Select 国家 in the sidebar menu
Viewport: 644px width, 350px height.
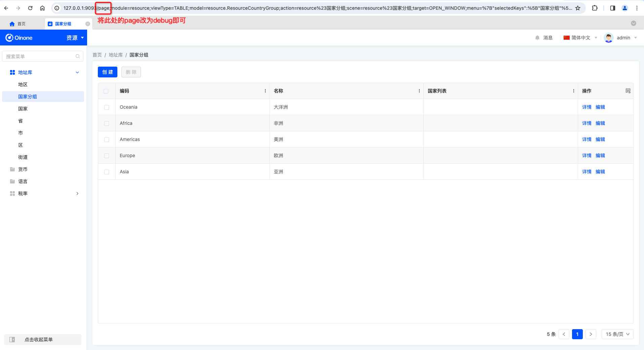pos(23,109)
